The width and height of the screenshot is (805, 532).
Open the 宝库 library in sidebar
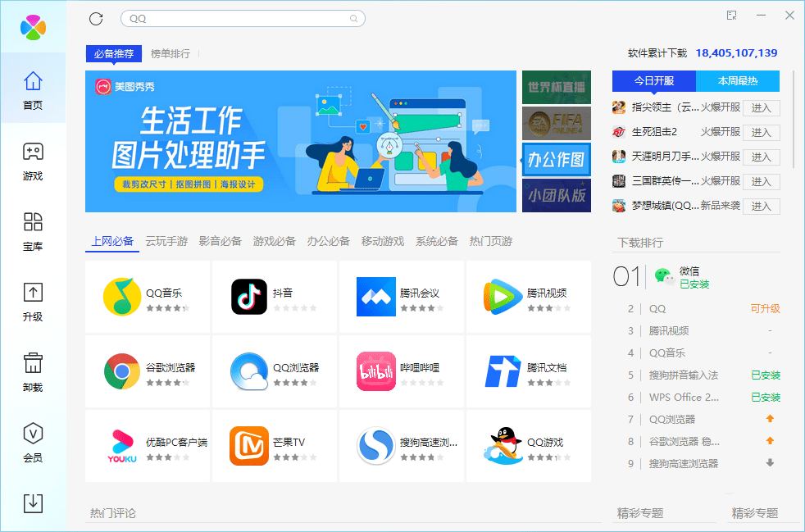[x=33, y=232]
